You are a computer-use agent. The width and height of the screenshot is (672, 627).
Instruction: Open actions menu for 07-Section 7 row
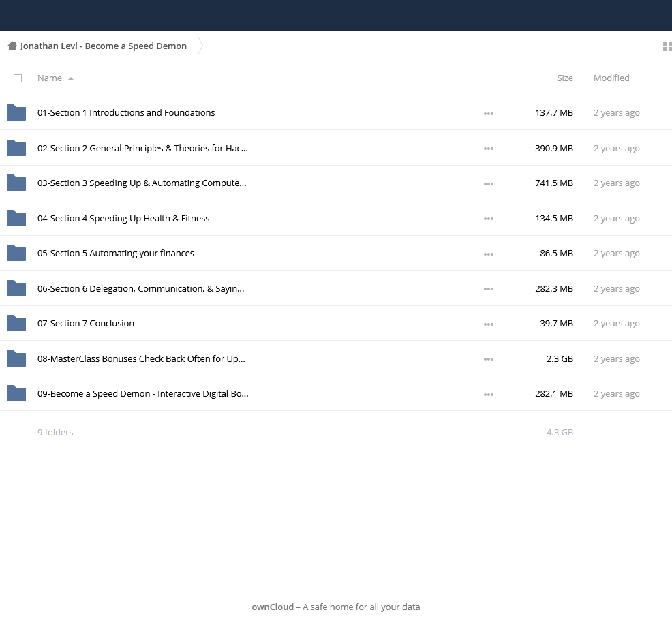(x=489, y=324)
